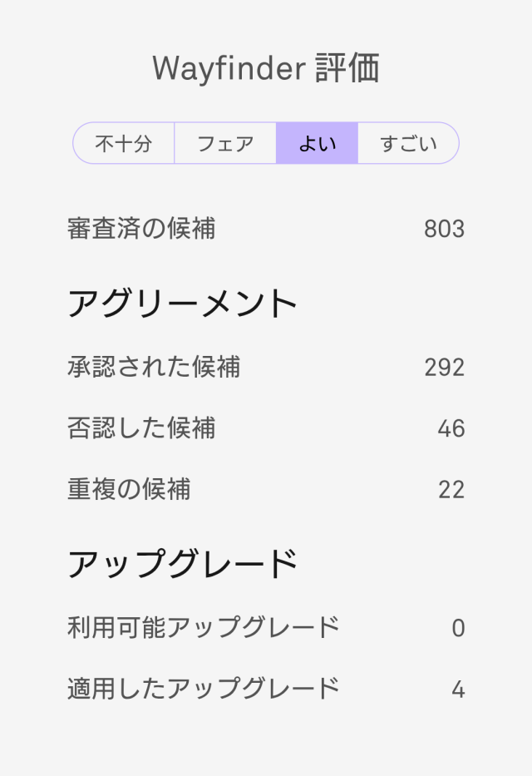Click the アグリーメント section heading
The image size is (532, 776).
(182, 304)
